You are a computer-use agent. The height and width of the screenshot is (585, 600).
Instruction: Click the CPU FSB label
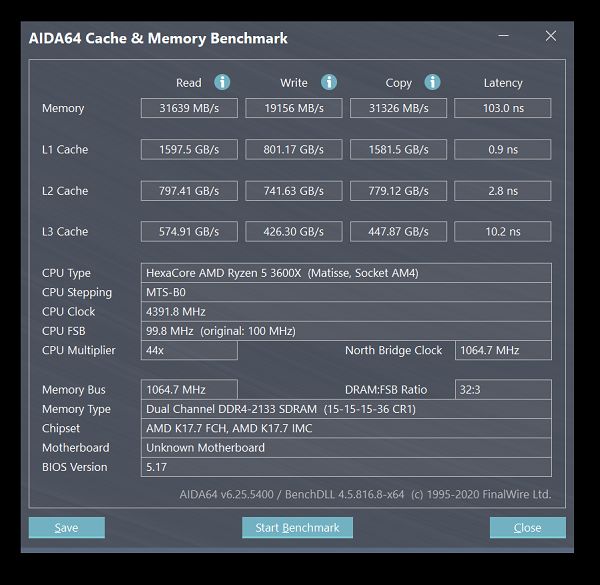[x=64, y=331]
